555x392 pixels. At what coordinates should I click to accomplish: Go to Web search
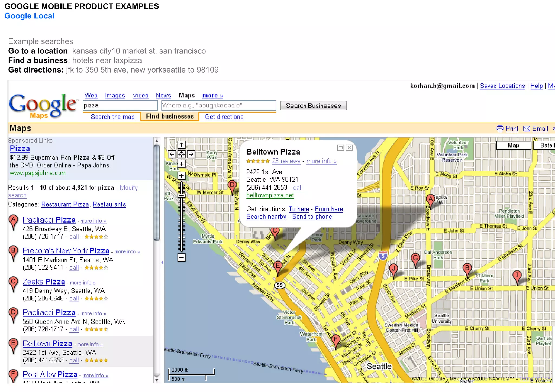click(x=91, y=95)
